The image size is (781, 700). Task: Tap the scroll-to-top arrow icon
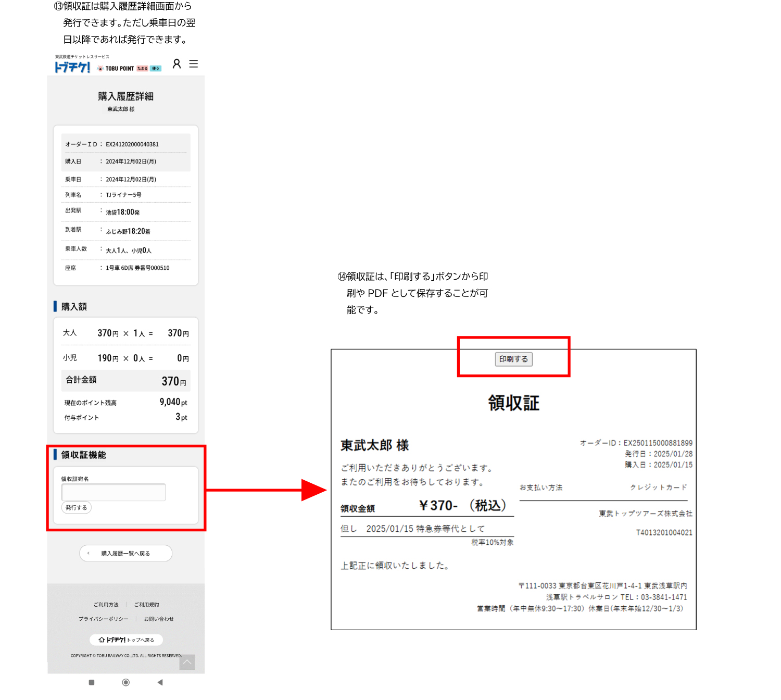point(187,662)
